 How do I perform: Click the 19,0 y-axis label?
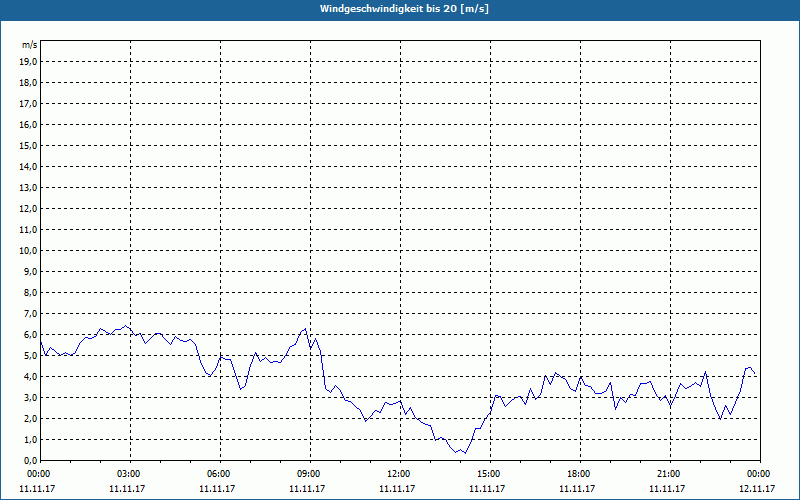pos(28,62)
